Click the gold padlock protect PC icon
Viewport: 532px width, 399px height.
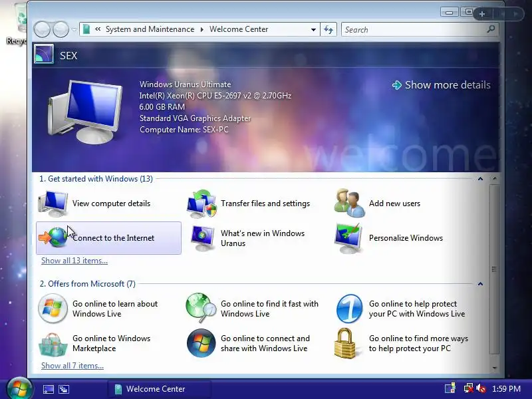click(x=344, y=343)
